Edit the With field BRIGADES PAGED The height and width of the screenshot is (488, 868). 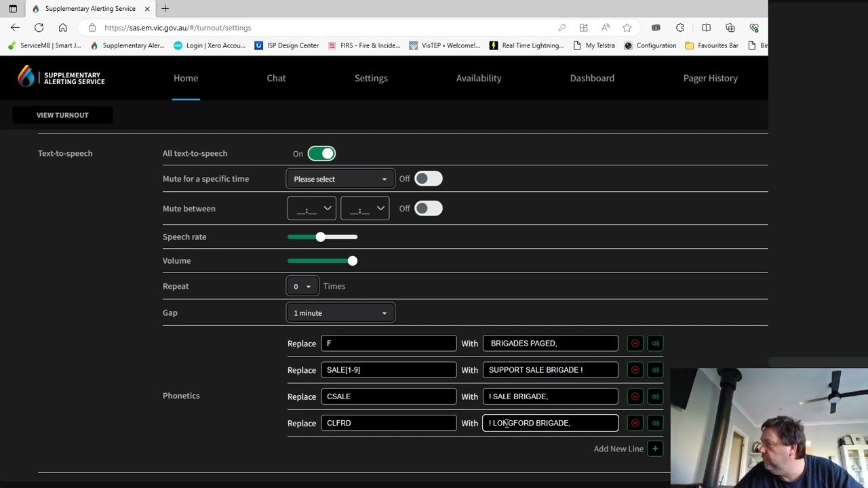click(x=551, y=344)
